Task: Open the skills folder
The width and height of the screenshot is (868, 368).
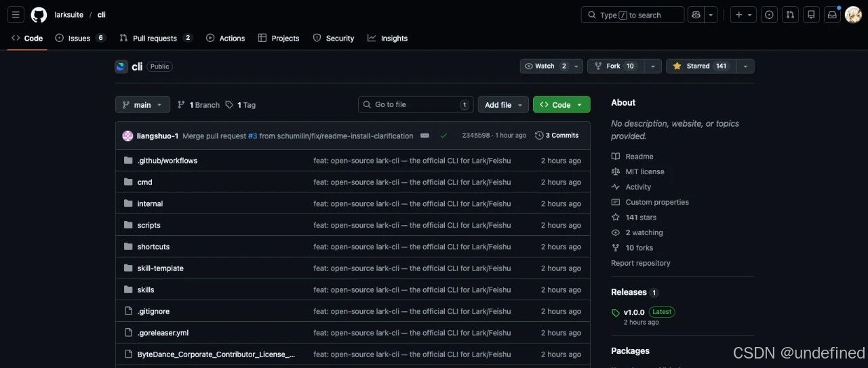Action: click(146, 290)
